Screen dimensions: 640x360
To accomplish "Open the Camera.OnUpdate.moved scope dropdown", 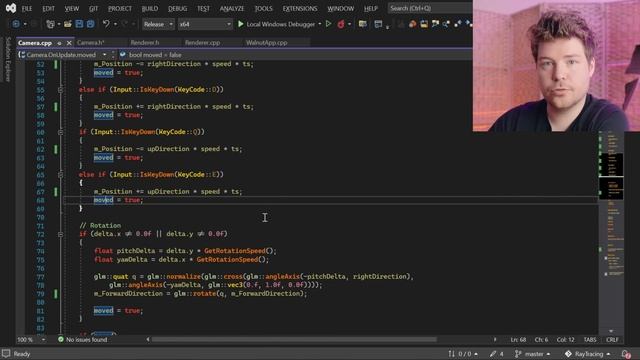I will point(64,55).
